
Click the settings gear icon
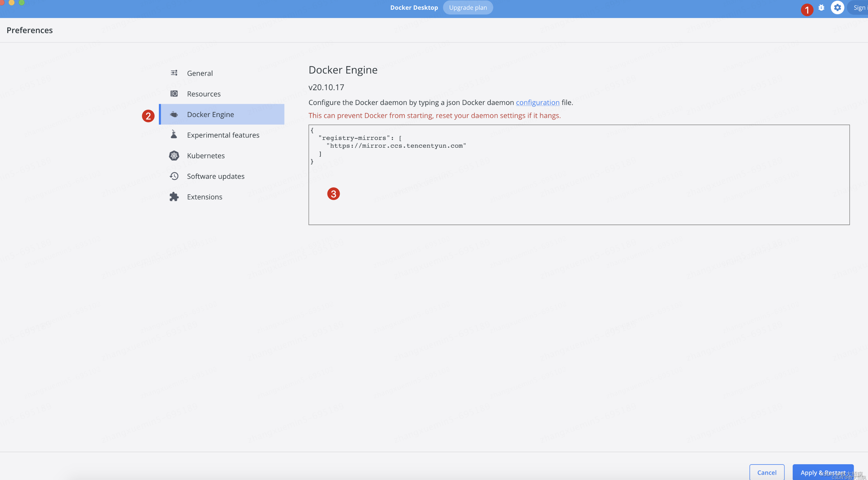(837, 8)
